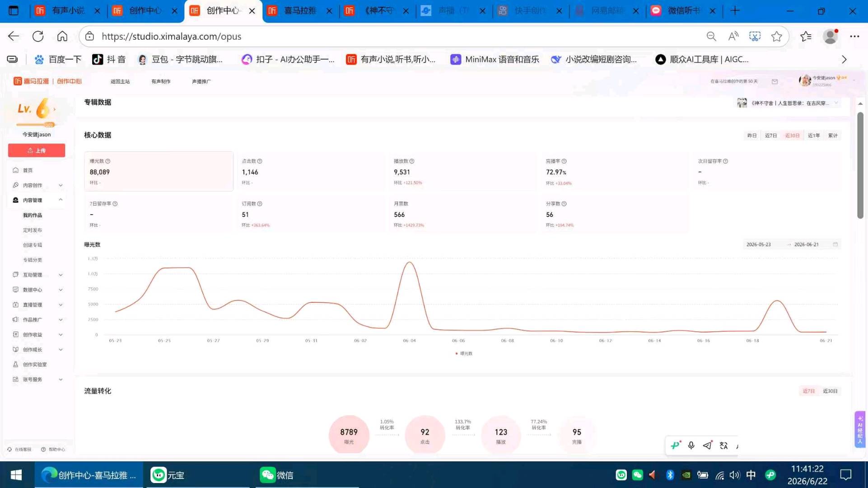868x488 pixels.
Task: Click the help icon beside 次日留存率
Action: coord(725,161)
